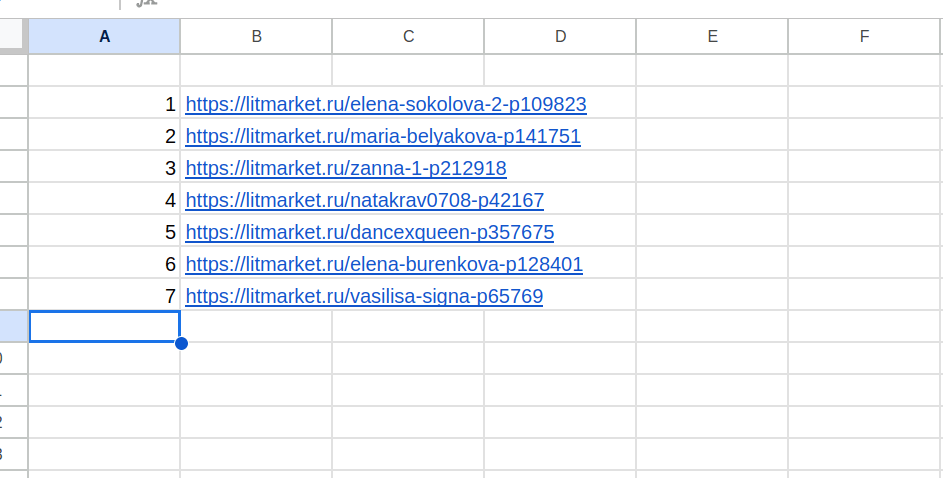Select column B header
Image resolution: width=943 pixels, height=478 pixels.
click(x=256, y=37)
